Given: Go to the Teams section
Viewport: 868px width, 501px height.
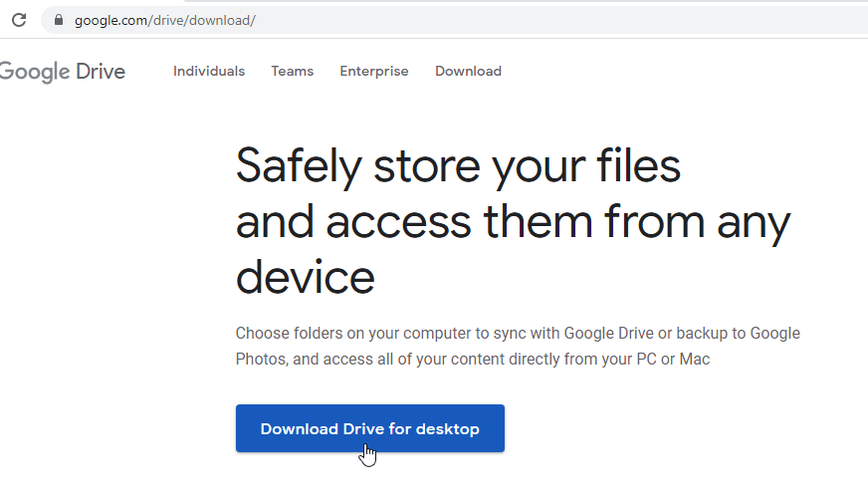Looking at the screenshot, I should [x=293, y=72].
